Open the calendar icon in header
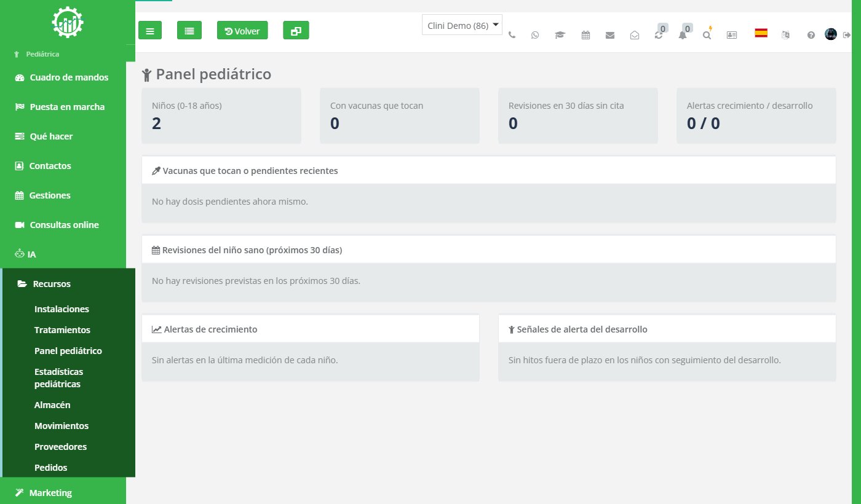Image resolution: width=861 pixels, height=504 pixels. (585, 35)
